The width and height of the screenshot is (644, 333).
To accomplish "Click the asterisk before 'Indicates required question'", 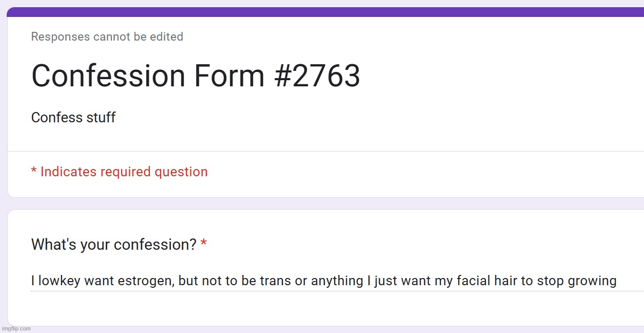I will point(34,171).
